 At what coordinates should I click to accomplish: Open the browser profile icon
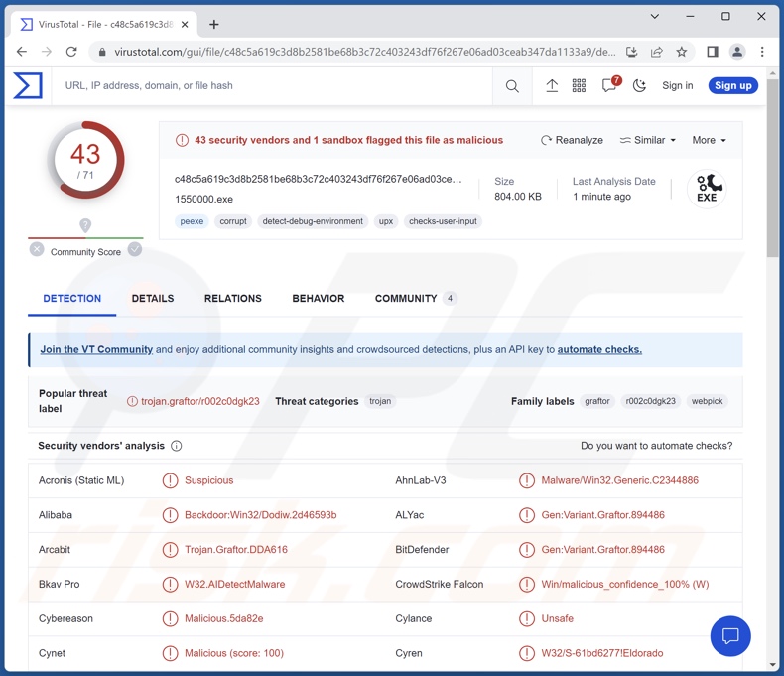[737, 52]
